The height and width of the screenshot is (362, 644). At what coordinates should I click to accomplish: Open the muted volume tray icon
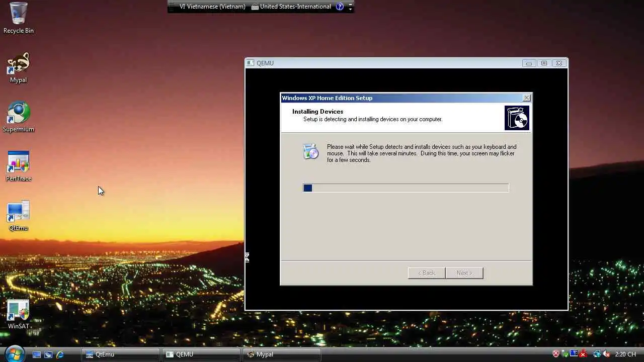pos(607,354)
